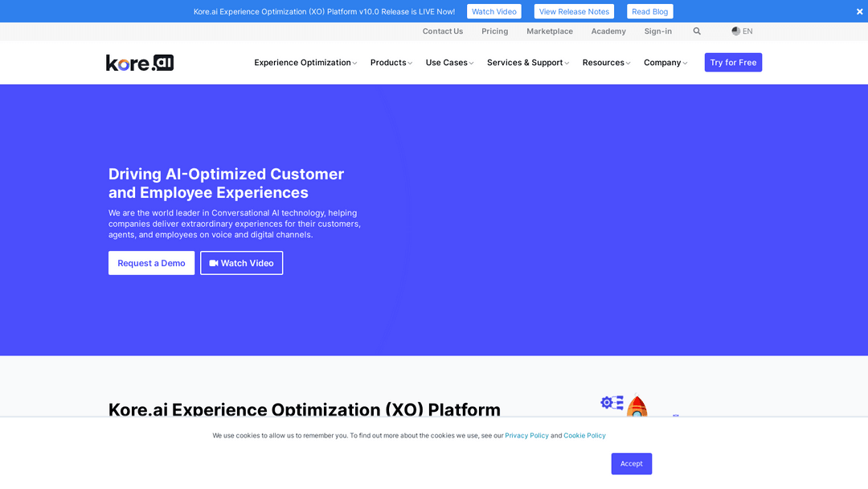Open View Release Notes
868x489 pixels.
(x=574, y=11)
